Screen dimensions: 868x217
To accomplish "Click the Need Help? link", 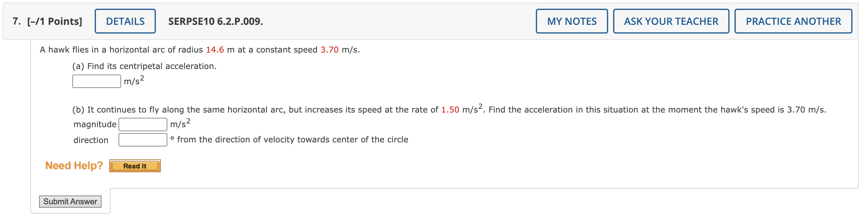I will tap(74, 165).
